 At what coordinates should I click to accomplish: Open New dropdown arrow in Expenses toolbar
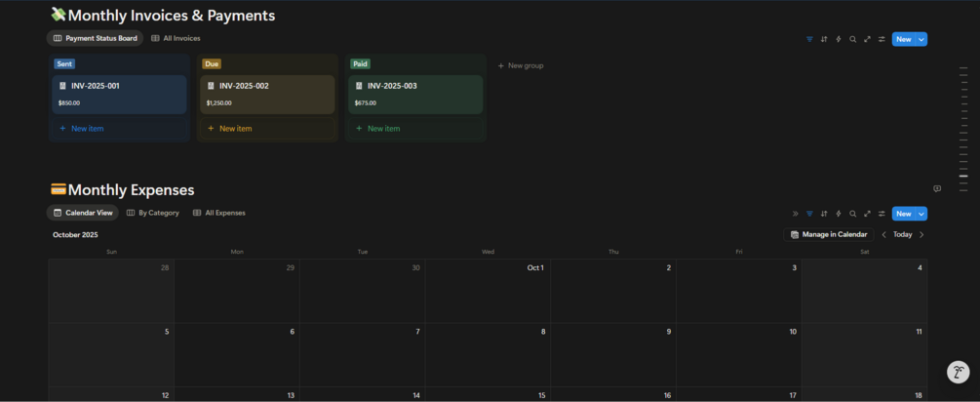[x=921, y=213]
